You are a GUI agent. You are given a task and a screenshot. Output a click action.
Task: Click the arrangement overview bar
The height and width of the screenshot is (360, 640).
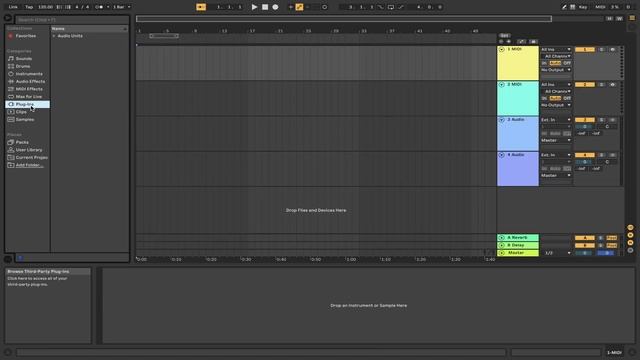coord(344,19)
